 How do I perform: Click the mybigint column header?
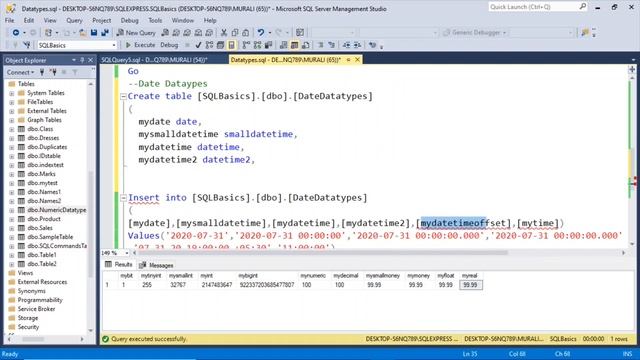(x=248, y=276)
